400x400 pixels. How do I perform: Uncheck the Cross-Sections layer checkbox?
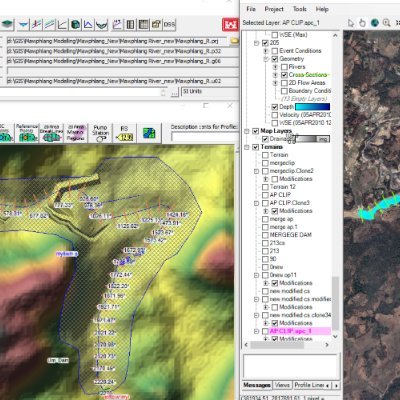[x=284, y=75]
